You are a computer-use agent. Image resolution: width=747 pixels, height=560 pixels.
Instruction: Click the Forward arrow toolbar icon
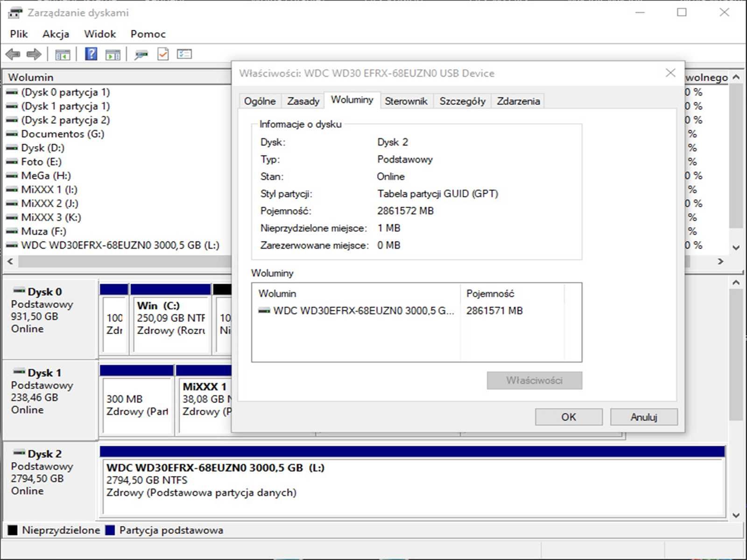coord(34,54)
